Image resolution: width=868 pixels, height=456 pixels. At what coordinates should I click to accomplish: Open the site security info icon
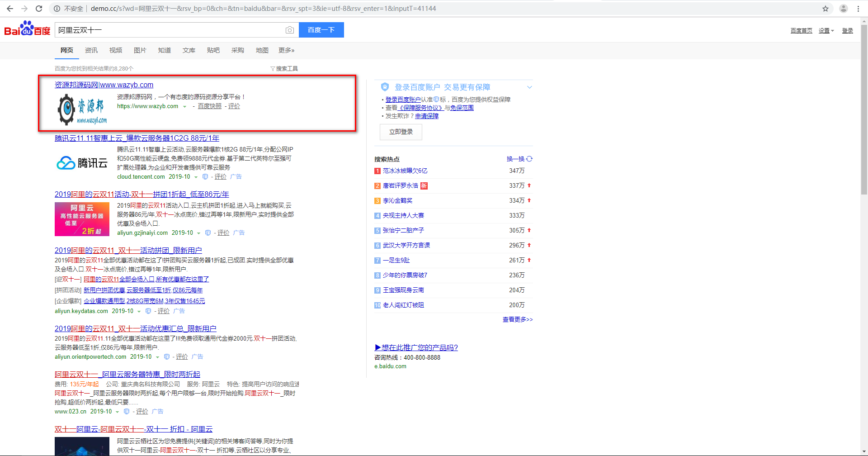(x=57, y=9)
